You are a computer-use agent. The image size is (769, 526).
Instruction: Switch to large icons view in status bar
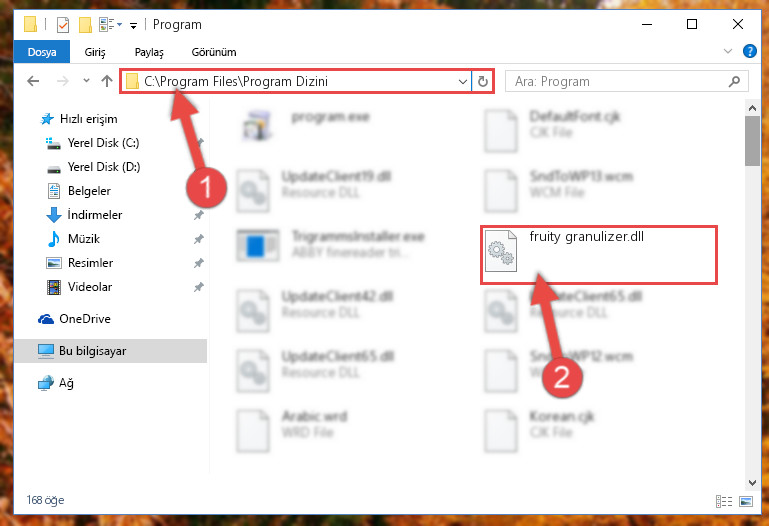pyautogui.click(x=746, y=501)
